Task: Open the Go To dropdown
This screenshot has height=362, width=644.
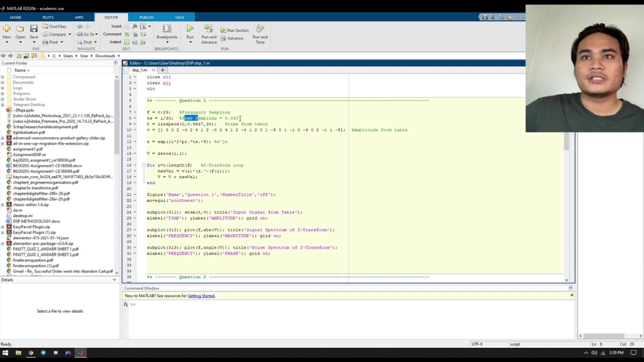Action: [98, 34]
